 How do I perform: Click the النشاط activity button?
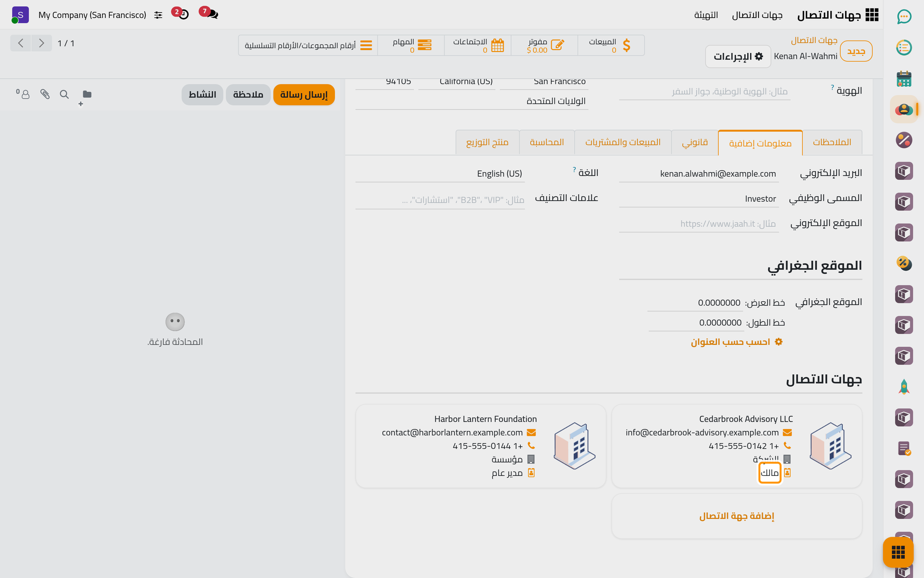tap(202, 94)
